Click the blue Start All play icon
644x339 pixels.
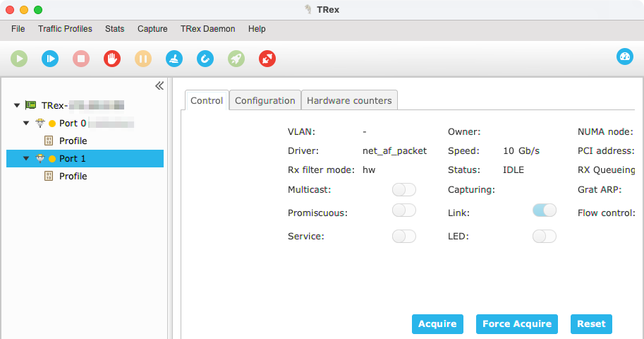point(50,59)
